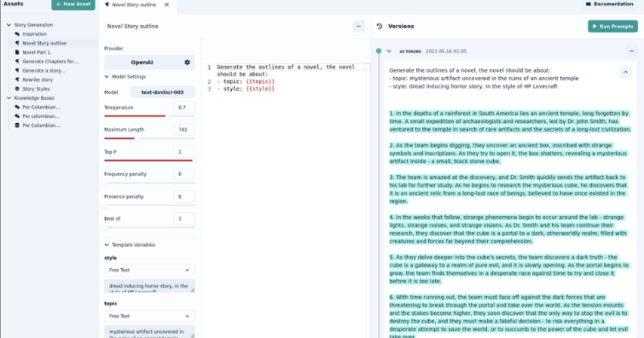The image size is (644, 338).
Task: Collapse the version entry chevron
Action: 389,52
